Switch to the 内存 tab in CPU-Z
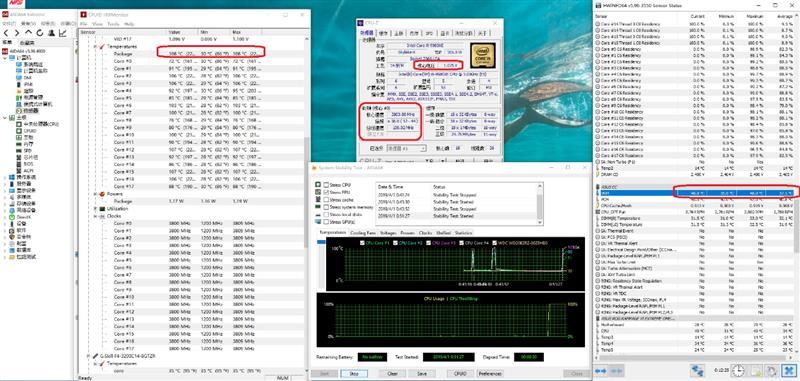The height and width of the screenshot is (381, 800). (414, 34)
